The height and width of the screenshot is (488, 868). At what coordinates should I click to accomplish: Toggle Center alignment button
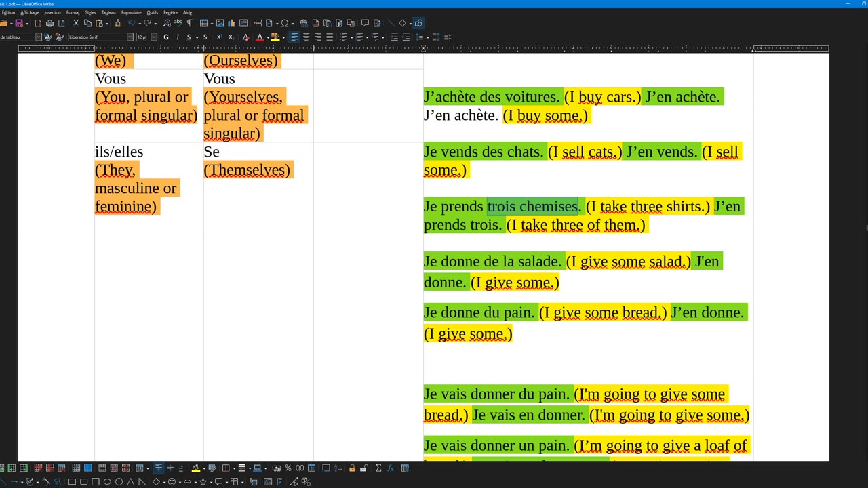point(307,37)
